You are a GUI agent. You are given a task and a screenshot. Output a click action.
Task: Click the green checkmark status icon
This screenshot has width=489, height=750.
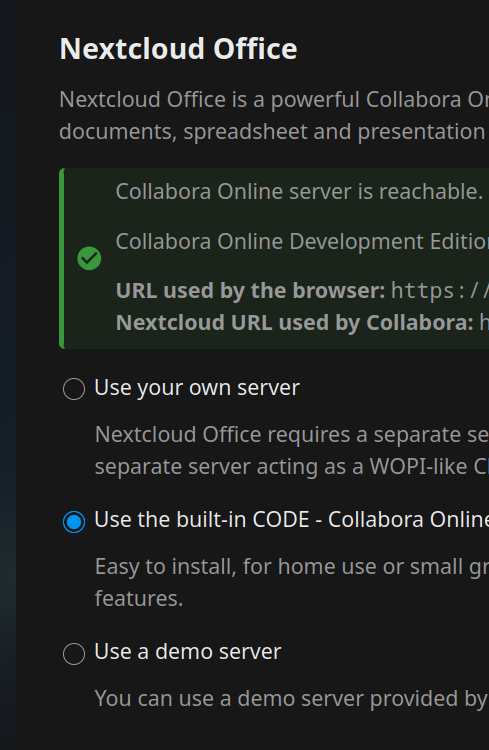pos(89,258)
